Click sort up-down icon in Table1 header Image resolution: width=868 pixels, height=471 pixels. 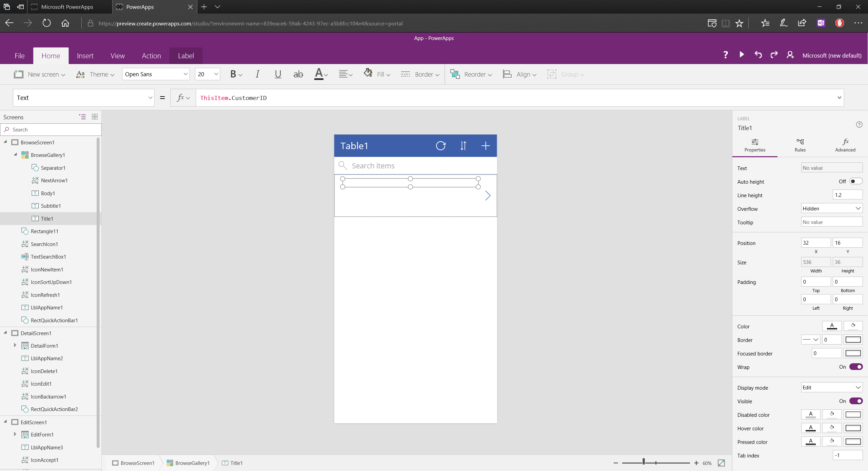tap(463, 146)
